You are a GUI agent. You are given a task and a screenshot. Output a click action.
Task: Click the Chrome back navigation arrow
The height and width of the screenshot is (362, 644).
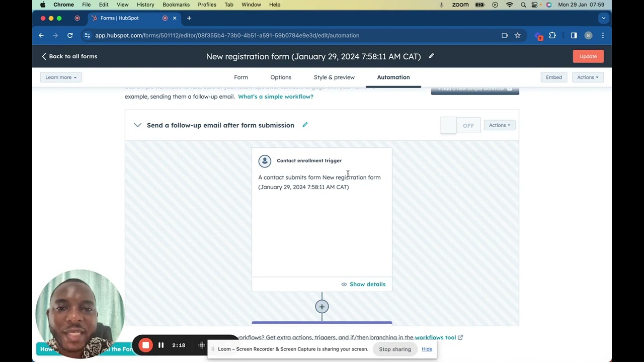[x=41, y=35]
